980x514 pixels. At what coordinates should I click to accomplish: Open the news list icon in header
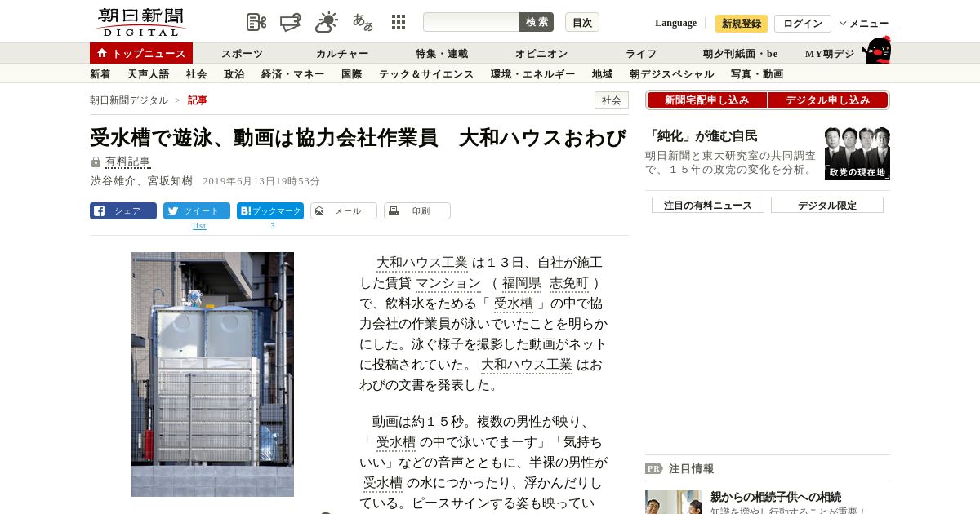256,22
